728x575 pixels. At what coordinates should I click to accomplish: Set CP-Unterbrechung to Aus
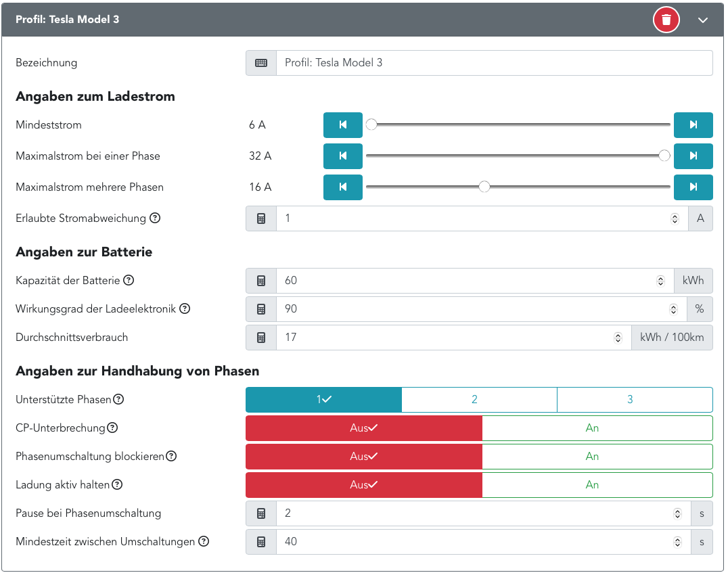(364, 428)
